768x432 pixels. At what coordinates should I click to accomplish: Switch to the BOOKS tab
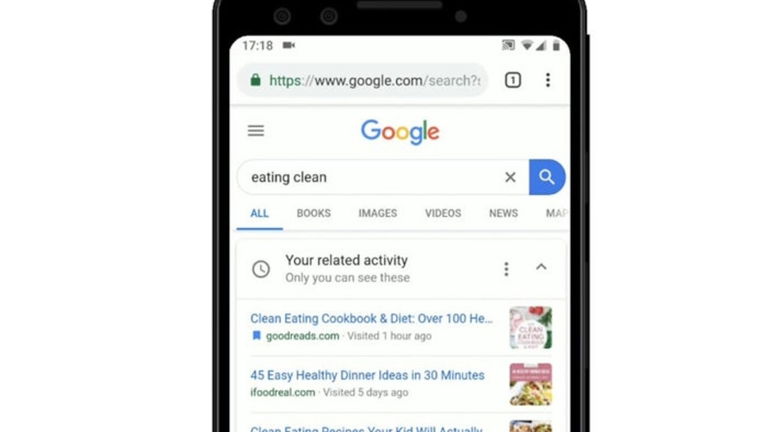(x=313, y=213)
